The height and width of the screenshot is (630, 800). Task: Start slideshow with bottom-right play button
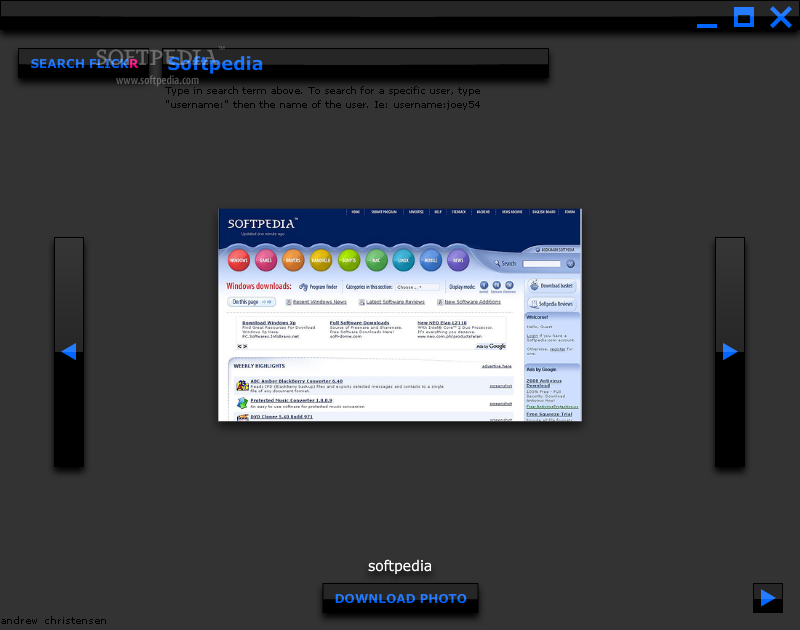click(x=768, y=598)
